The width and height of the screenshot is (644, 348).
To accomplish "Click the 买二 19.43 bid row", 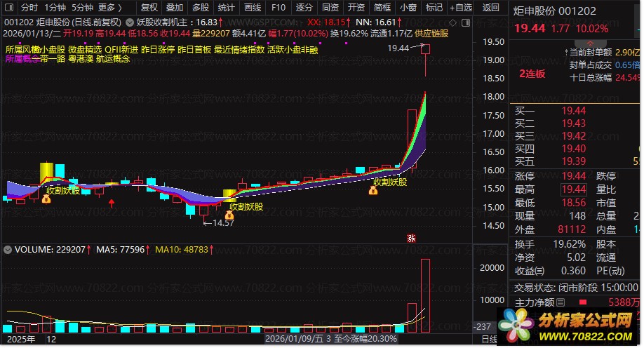I will pyautogui.click(x=575, y=123).
